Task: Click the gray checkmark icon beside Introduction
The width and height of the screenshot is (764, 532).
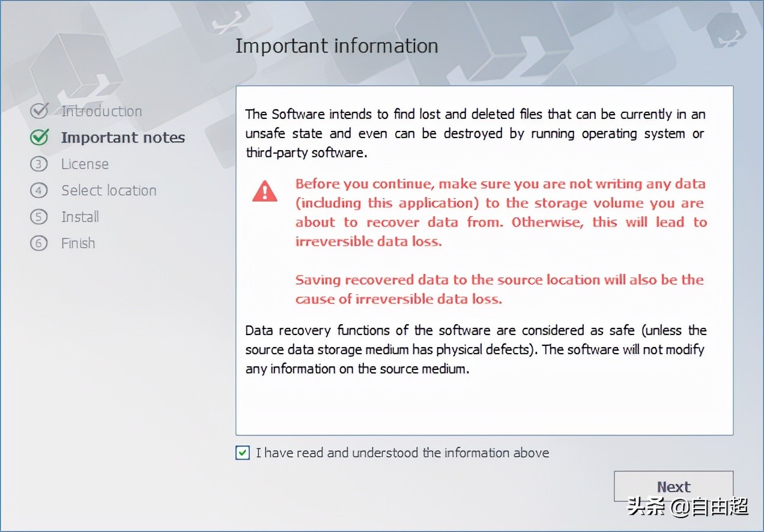Action: click(39, 111)
